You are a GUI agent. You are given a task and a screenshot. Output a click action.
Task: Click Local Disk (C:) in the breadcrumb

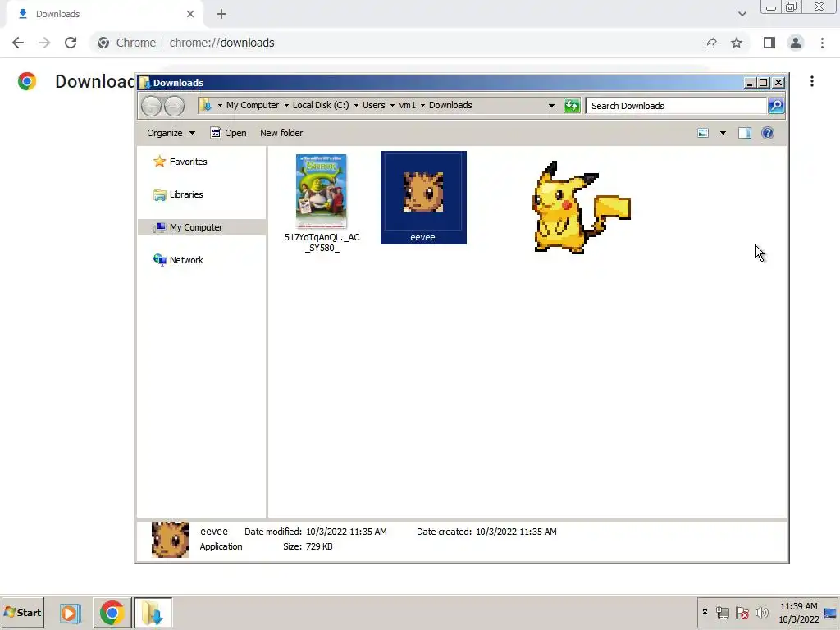coord(321,105)
